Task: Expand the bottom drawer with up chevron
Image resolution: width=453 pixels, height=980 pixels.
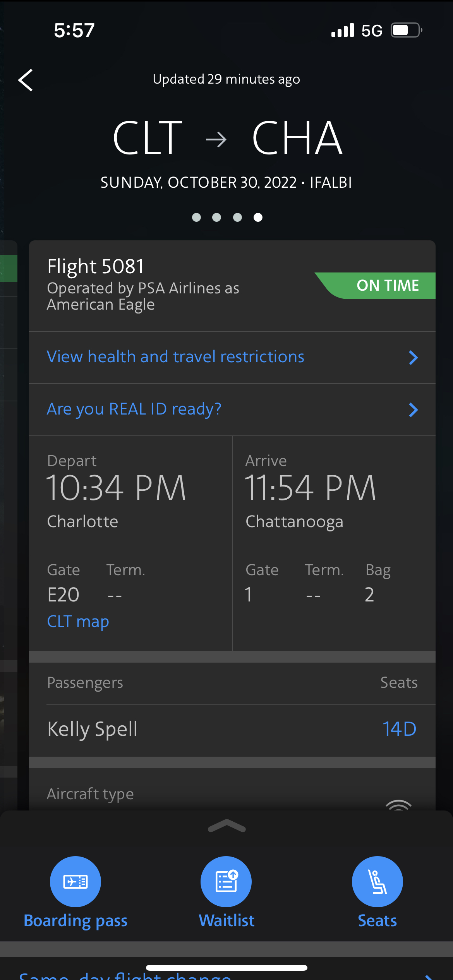Action: 226,827
